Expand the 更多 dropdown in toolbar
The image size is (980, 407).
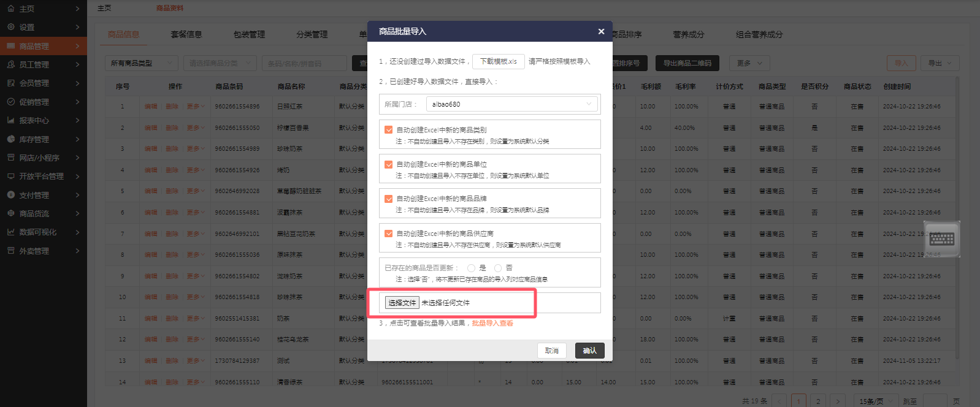(x=749, y=63)
